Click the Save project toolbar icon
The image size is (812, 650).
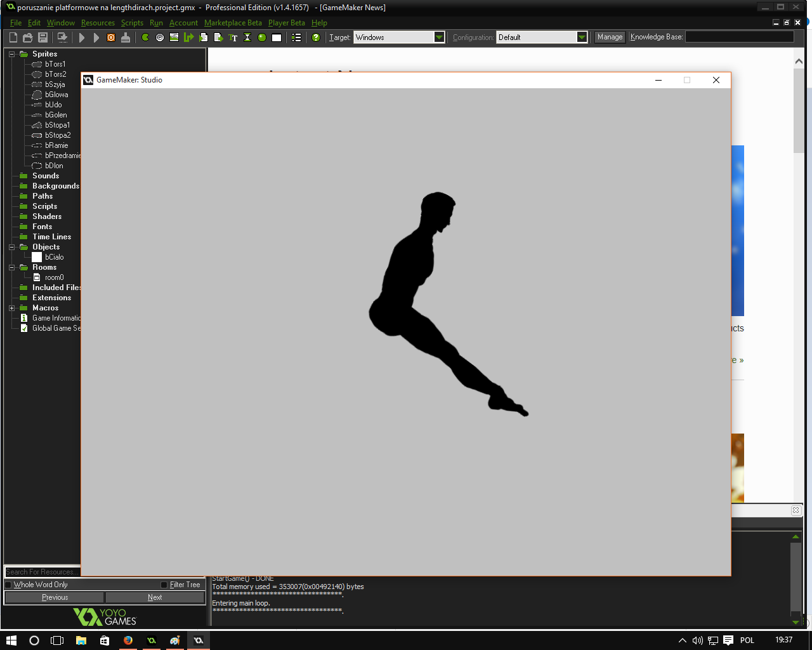(x=43, y=37)
